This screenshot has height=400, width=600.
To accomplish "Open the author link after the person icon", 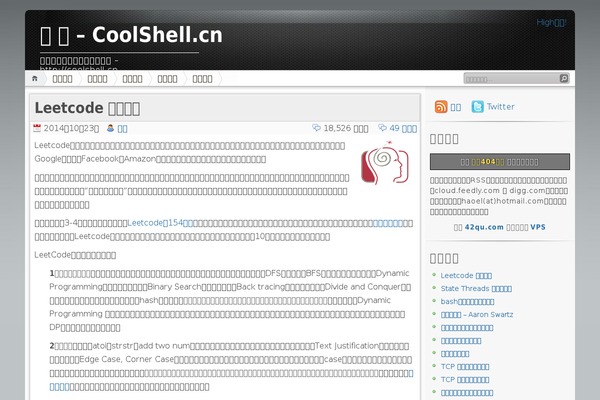I will (122, 129).
